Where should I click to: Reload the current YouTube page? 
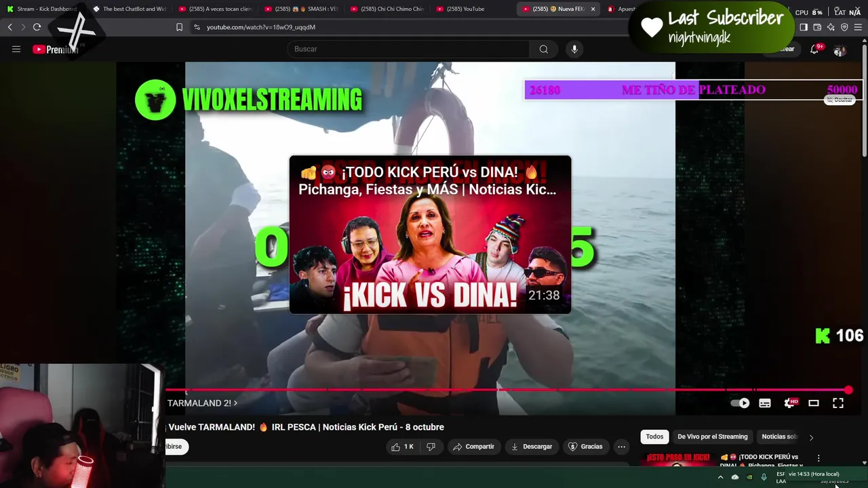pos(37,27)
